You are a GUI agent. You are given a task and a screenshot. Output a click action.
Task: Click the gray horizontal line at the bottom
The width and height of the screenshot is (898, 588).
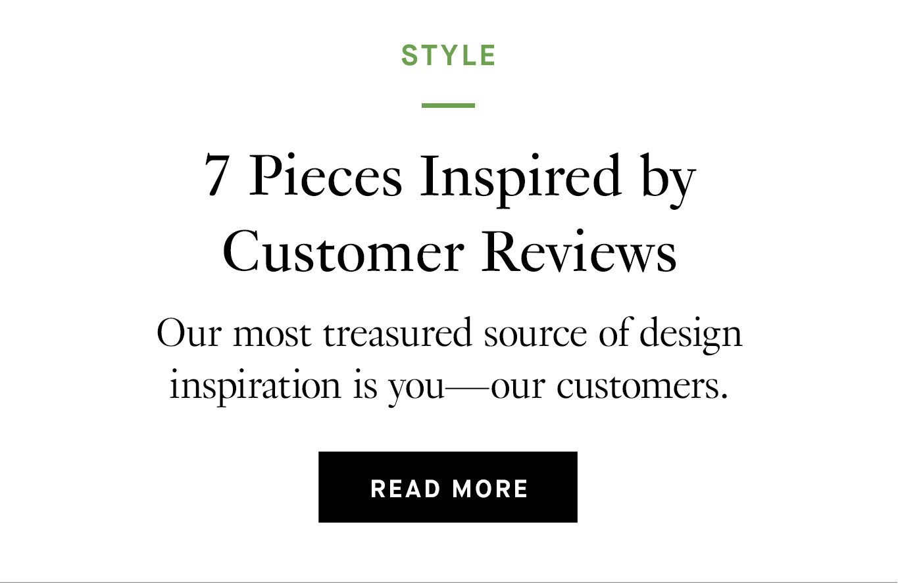449,582
